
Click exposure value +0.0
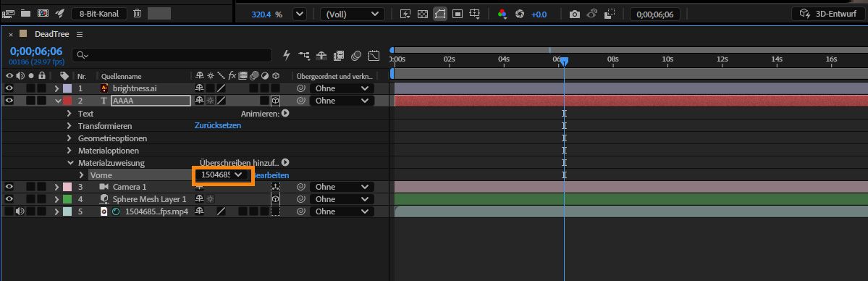tap(539, 14)
